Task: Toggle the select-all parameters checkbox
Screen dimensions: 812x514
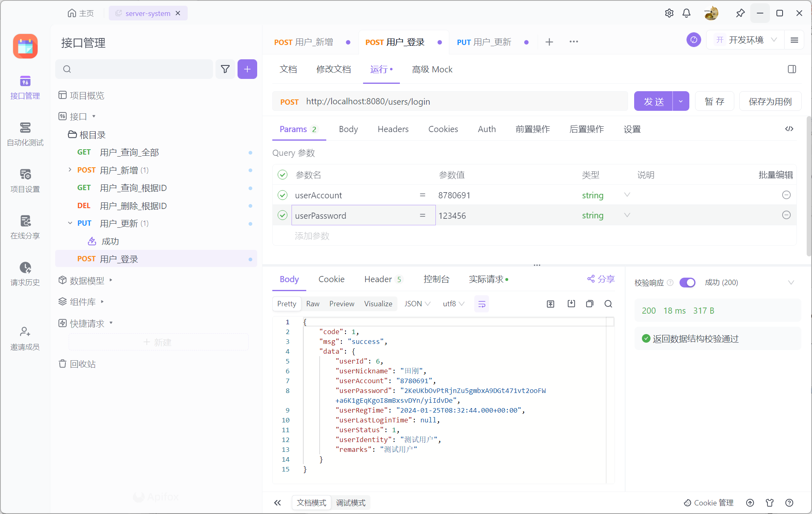Action: 283,175
